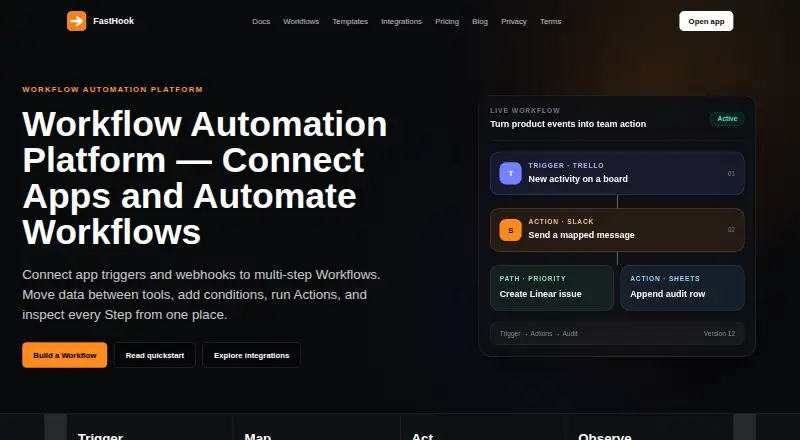Open the Integrations nav item
The height and width of the screenshot is (440, 800).
tap(402, 21)
